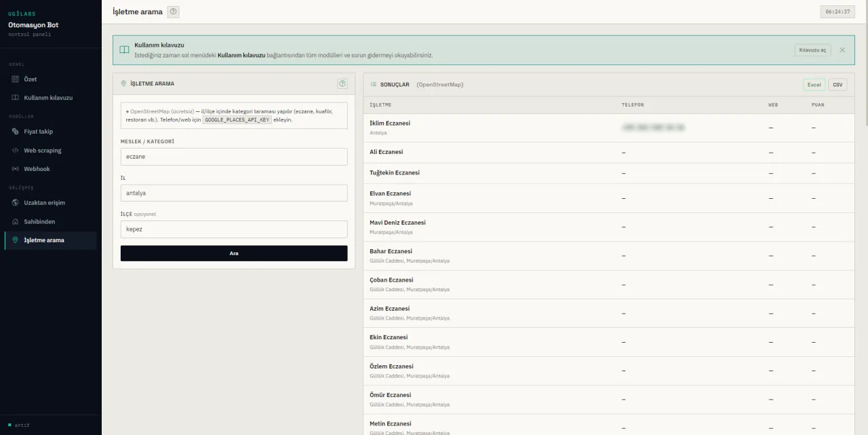Viewport: 868px width, 435px height.
Task: Click the Ara search button
Action: coord(234,253)
